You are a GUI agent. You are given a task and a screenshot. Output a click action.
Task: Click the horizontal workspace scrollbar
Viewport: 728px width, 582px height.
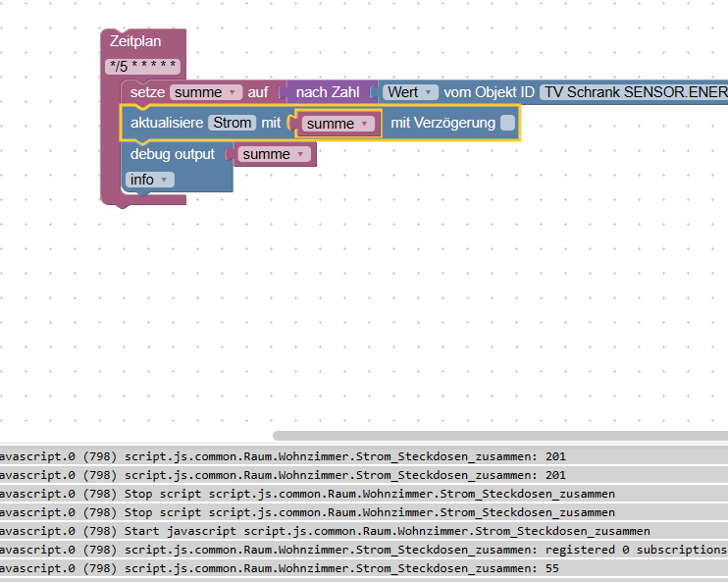click(500, 436)
